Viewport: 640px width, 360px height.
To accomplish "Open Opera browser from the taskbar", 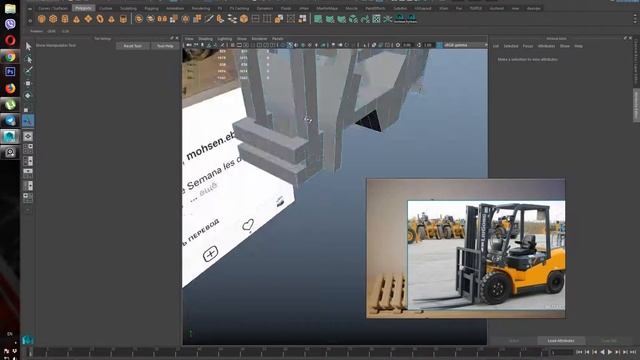I will click(10, 40).
